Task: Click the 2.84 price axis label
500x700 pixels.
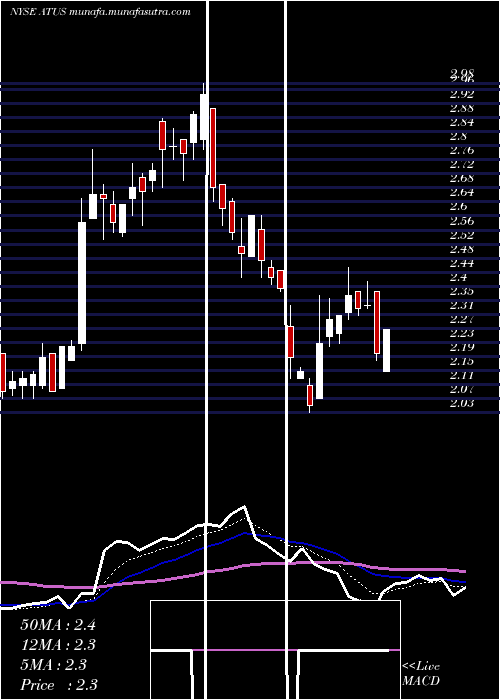Action: coord(462,122)
